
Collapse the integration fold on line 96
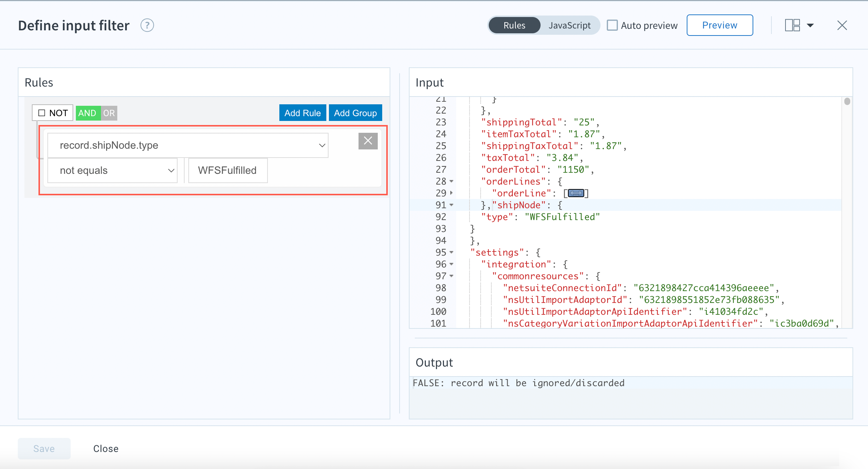[x=452, y=264]
